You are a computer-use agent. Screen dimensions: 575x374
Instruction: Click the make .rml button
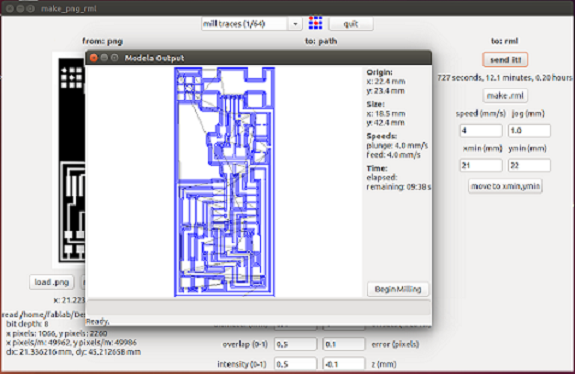click(505, 96)
